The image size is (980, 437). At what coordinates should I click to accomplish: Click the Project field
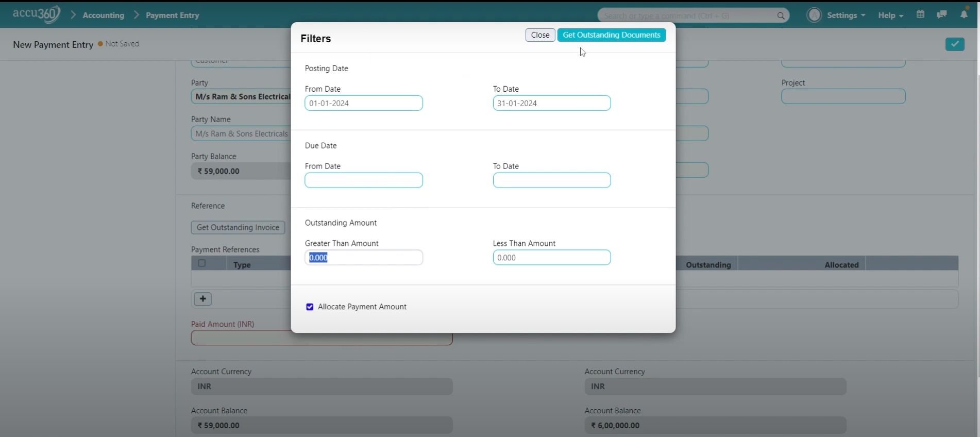pos(843,97)
